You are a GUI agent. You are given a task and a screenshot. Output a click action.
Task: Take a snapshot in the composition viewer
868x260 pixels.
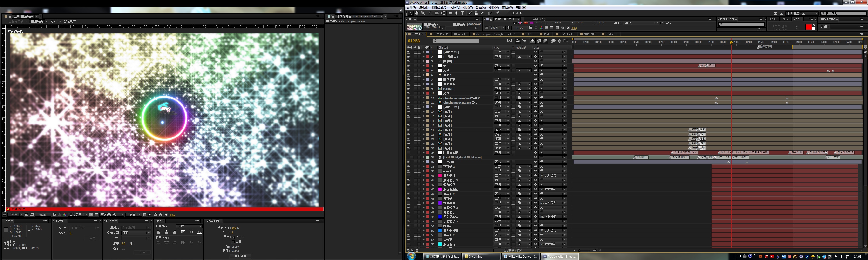pyautogui.click(x=54, y=214)
